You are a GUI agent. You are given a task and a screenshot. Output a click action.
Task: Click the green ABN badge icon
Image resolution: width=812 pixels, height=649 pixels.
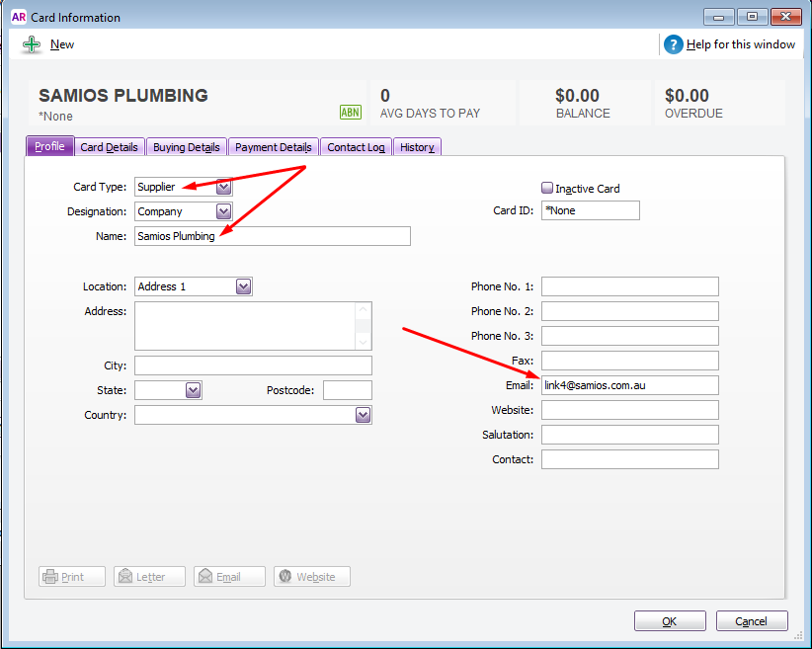pos(351,112)
